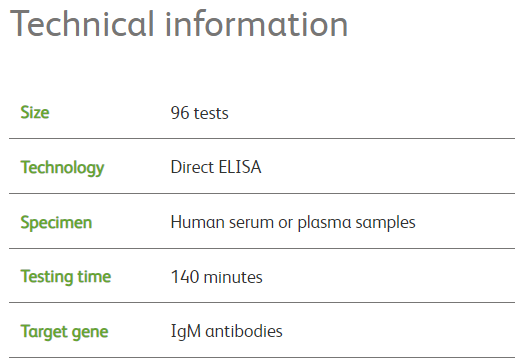The image size is (524, 363).
Task: Click Human serum or plasma samples text
Action: (x=293, y=223)
